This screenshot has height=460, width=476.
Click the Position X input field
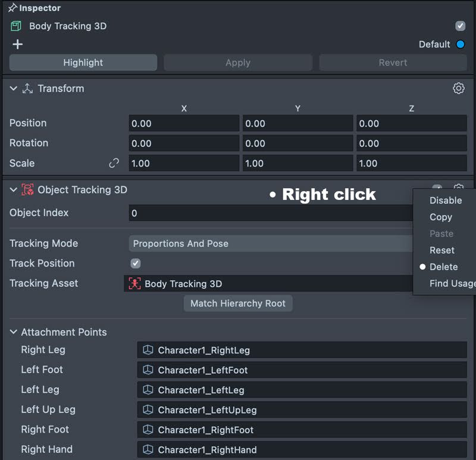click(x=184, y=124)
